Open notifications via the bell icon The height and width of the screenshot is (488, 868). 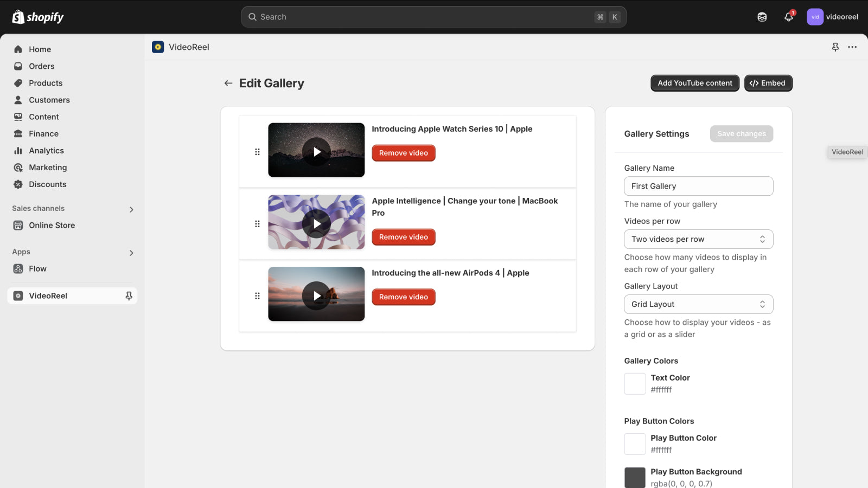coord(788,17)
